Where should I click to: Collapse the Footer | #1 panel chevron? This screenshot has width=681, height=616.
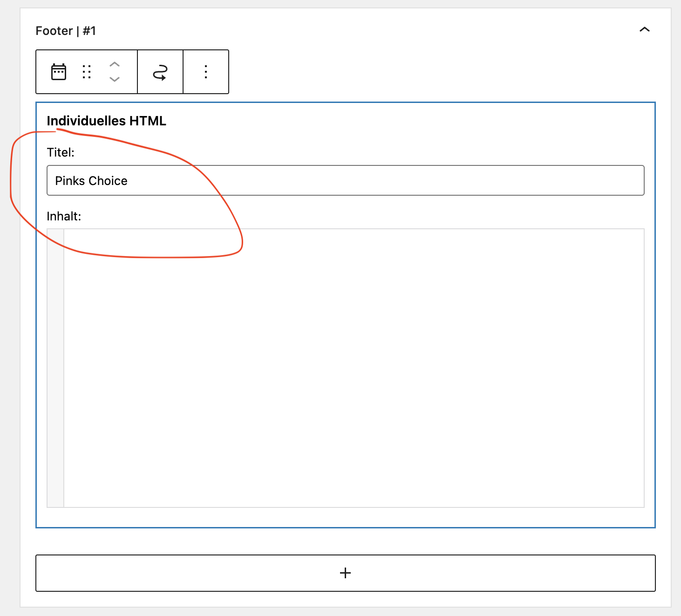pos(644,30)
